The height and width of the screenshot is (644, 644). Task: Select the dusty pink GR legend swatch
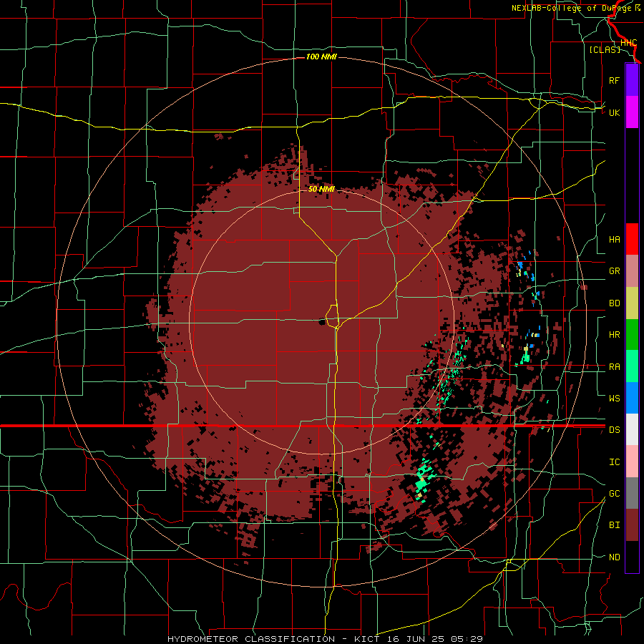coord(632,270)
